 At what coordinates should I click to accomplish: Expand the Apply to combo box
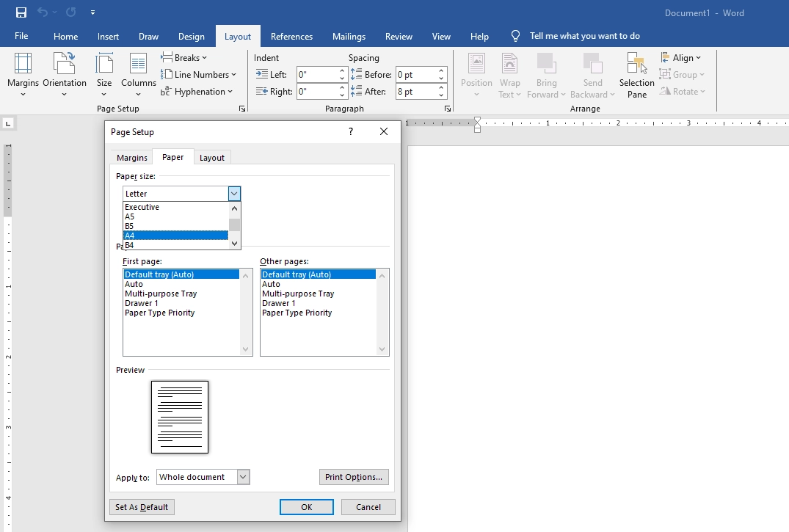point(243,477)
